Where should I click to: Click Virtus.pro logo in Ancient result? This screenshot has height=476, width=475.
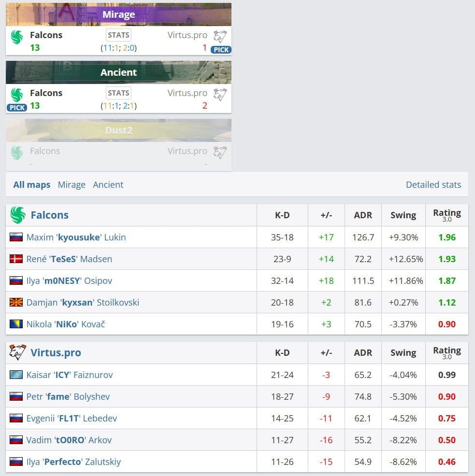pyautogui.click(x=220, y=95)
